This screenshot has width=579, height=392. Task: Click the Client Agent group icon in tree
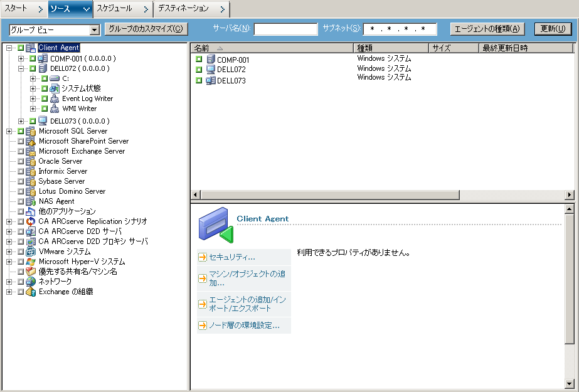(x=31, y=48)
